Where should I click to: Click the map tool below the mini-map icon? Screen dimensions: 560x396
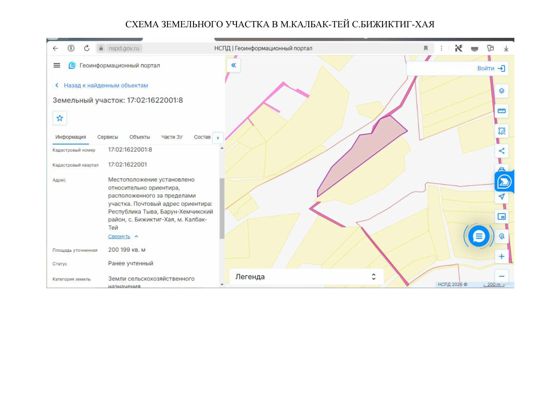pos(502,236)
